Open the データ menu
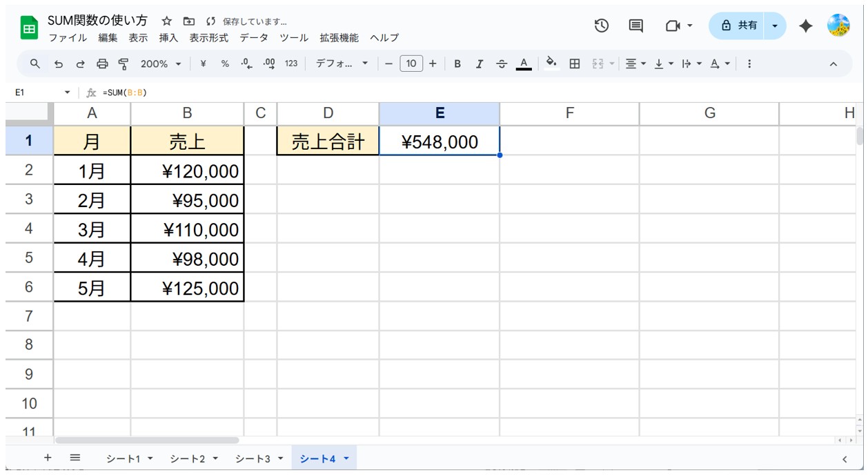 [x=253, y=38]
